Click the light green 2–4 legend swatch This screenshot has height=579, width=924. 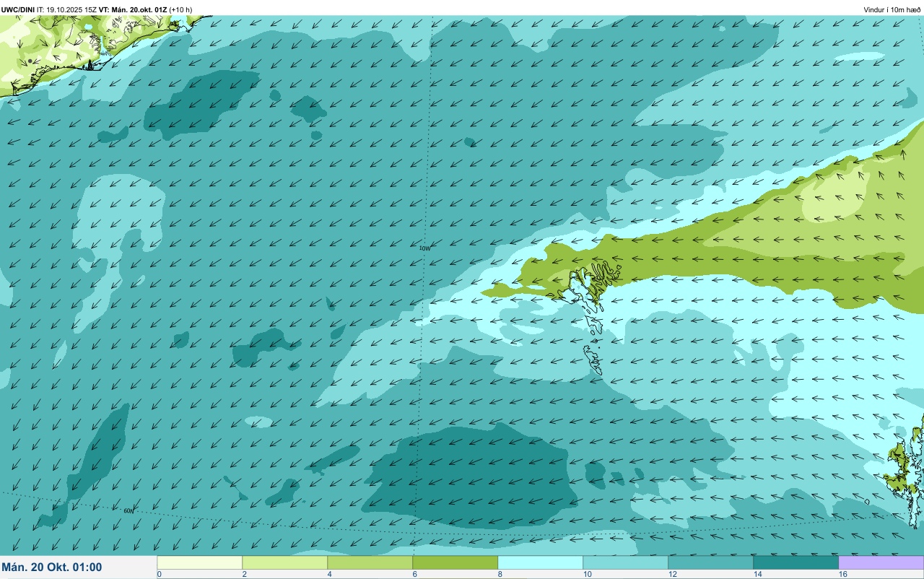coord(285,562)
